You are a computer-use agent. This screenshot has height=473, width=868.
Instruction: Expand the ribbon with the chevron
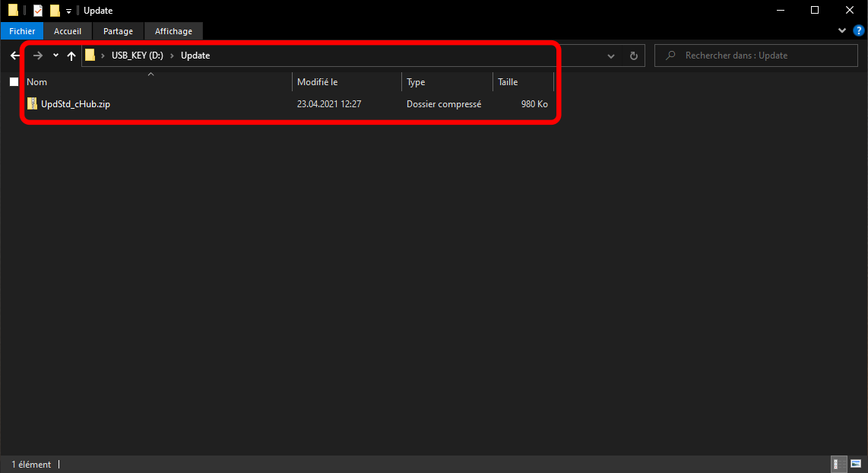(842, 31)
